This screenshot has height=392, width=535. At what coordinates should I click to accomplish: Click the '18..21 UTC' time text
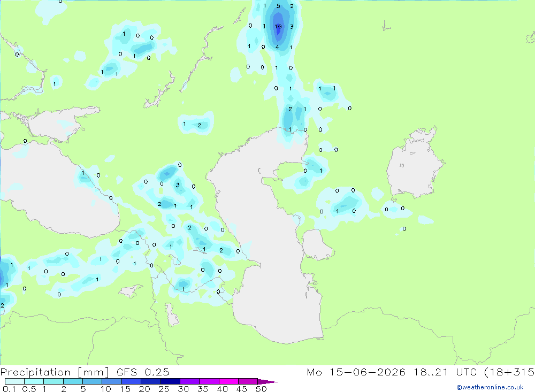point(445,372)
